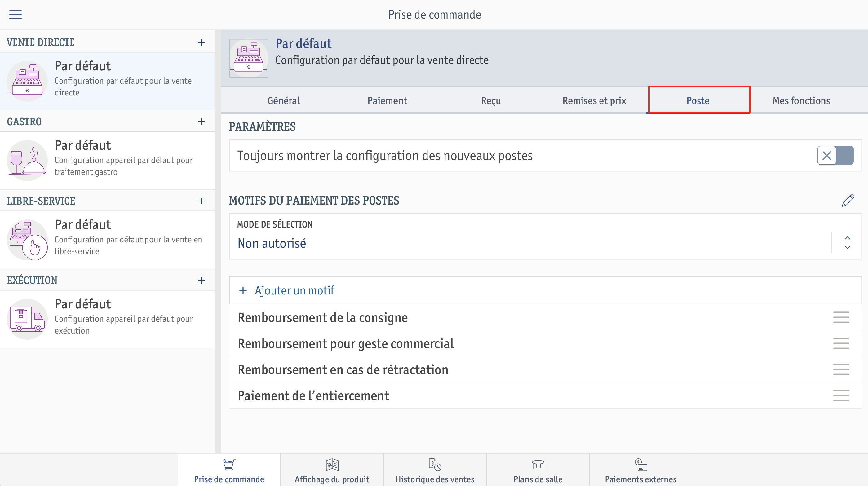Click Remboursement en cas de rétractation row

click(545, 369)
